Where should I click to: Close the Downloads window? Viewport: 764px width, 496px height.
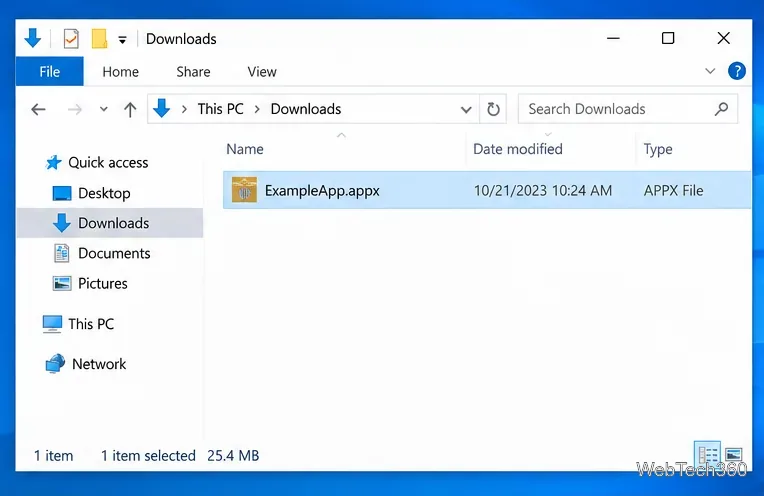tap(724, 38)
